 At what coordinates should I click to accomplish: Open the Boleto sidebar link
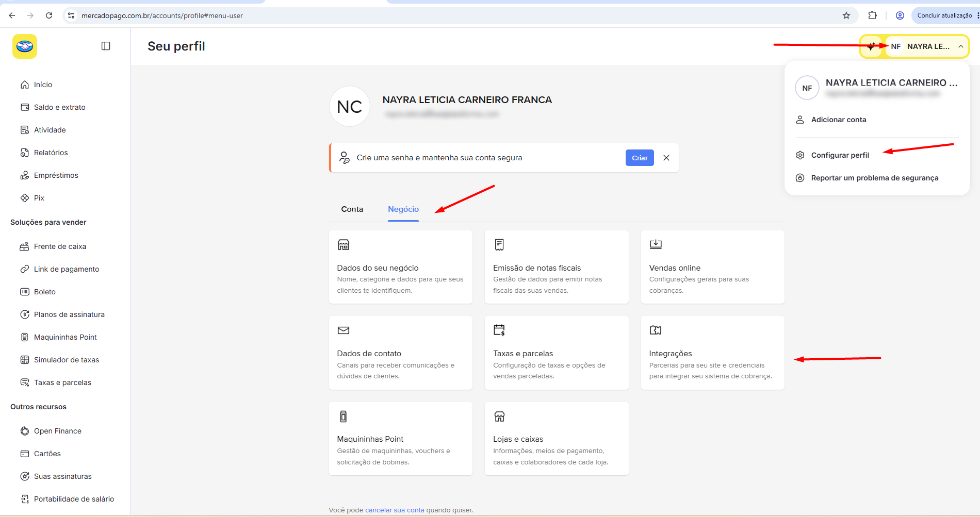pos(45,292)
